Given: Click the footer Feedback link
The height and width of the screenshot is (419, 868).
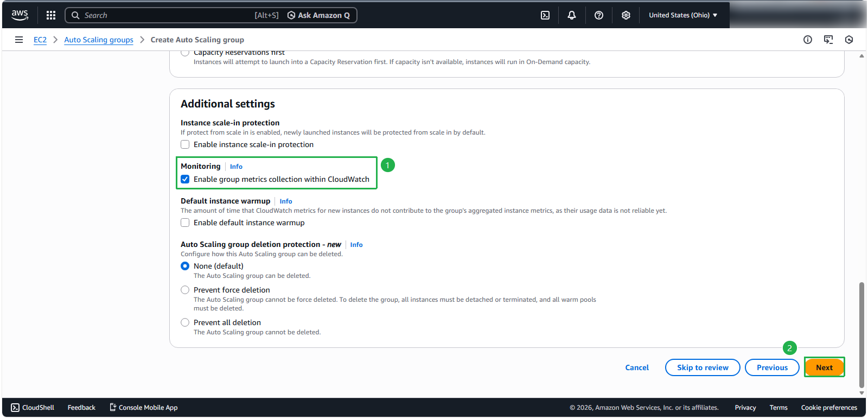Looking at the screenshot, I should tap(81, 408).
